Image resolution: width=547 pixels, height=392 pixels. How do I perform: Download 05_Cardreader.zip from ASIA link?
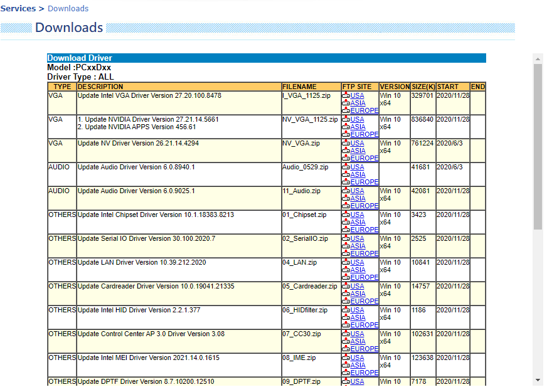click(358, 294)
